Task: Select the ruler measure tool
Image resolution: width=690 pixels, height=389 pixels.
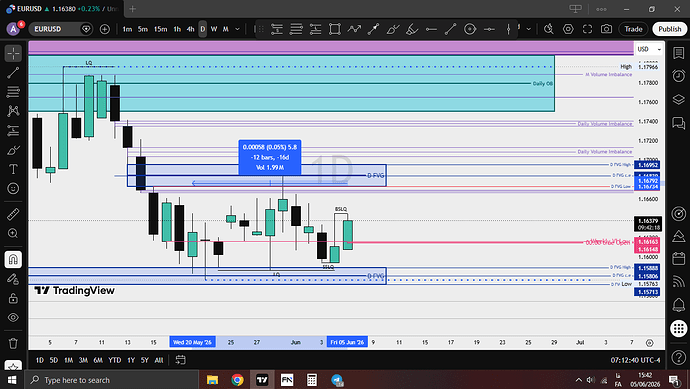Action: pyautogui.click(x=13, y=214)
